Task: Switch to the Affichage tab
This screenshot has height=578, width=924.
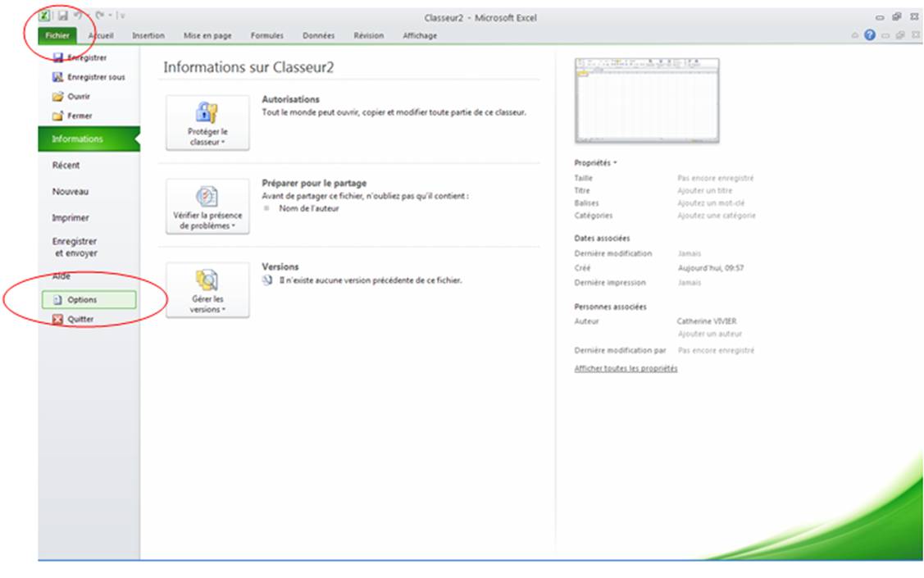Action: [x=420, y=35]
